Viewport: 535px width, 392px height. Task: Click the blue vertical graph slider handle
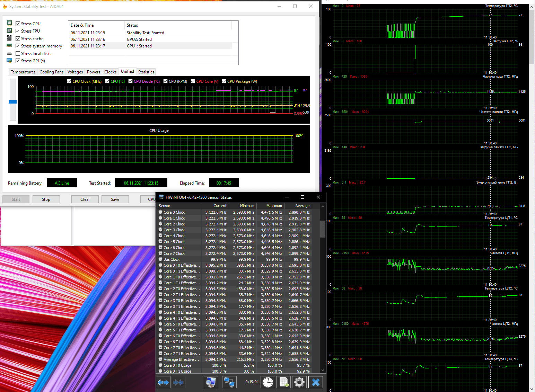pos(13,102)
